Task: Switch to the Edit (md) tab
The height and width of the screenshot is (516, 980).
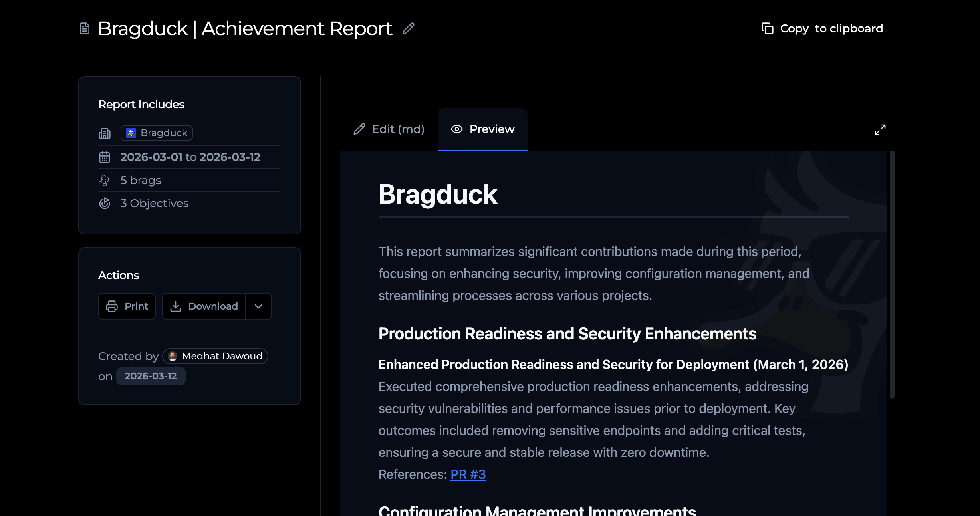Action: coord(388,129)
